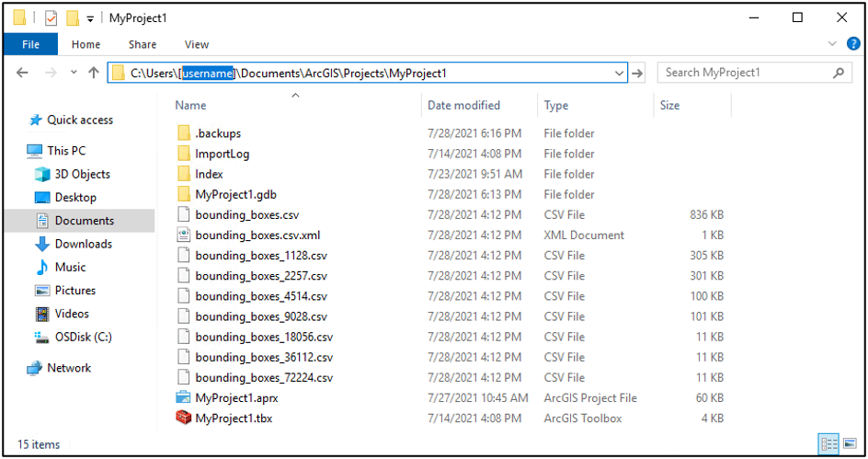Open the address bar history dropdown

[x=619, y=73]
